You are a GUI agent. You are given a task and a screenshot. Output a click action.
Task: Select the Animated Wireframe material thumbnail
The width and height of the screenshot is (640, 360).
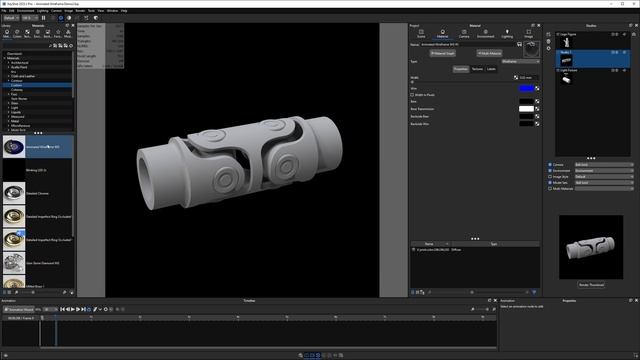(x=14, y=147)
